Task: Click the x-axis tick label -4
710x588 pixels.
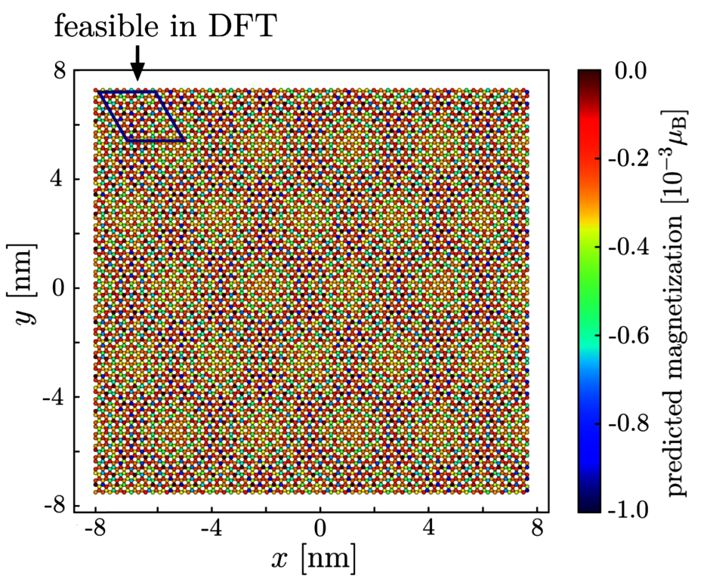Action: pos(211,528)
